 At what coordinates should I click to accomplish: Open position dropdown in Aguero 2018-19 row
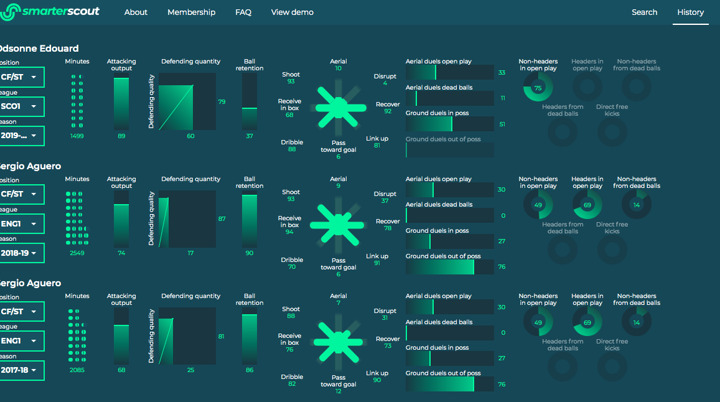point(21,194)
